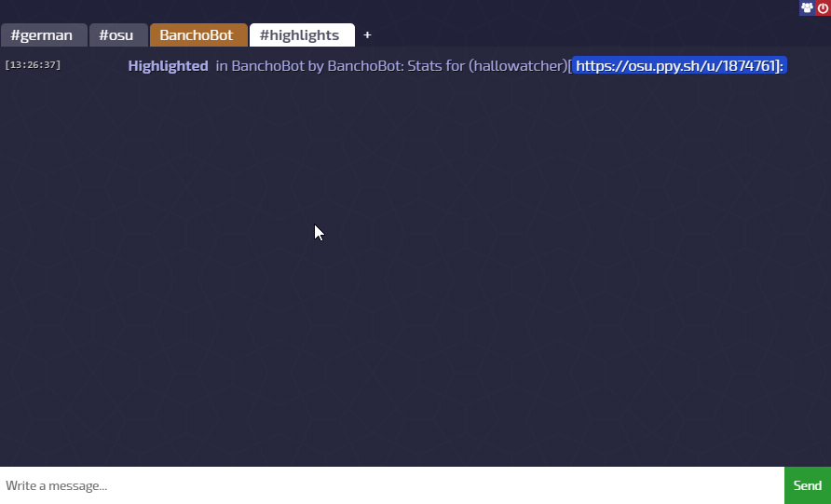This screenshot has height=504, width=831.
Task: Click the 13:26:37 message timestamp
Action: tap(33, 64)
